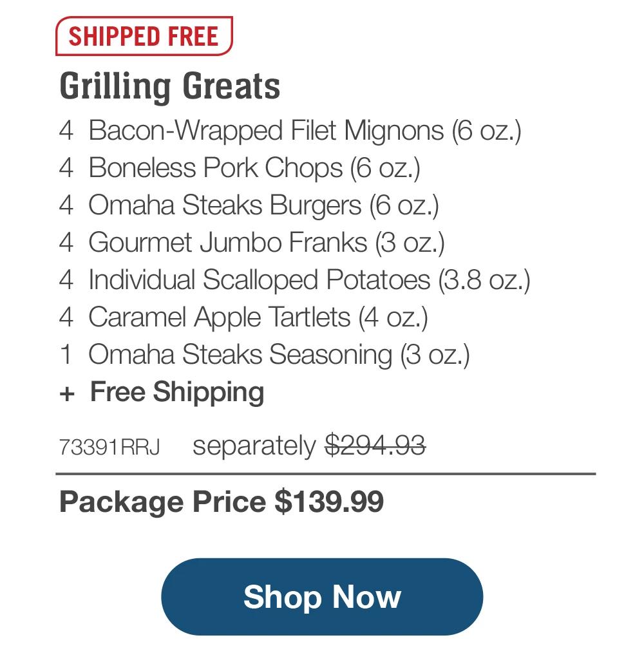Click the Free Shipping text
Viewport: 644px width, 660px height.
177,391
